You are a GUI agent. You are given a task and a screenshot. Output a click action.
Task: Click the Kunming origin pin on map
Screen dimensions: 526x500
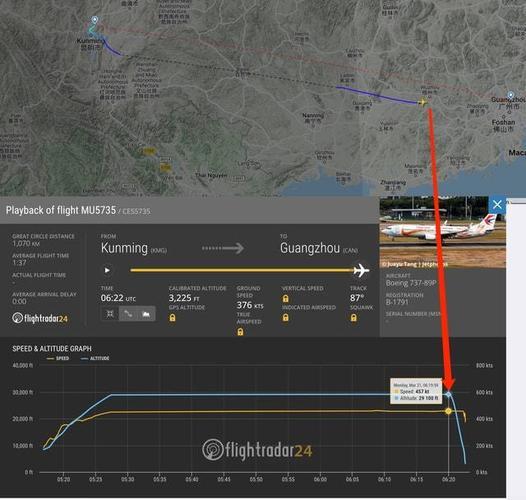click(x=95, y=20)
